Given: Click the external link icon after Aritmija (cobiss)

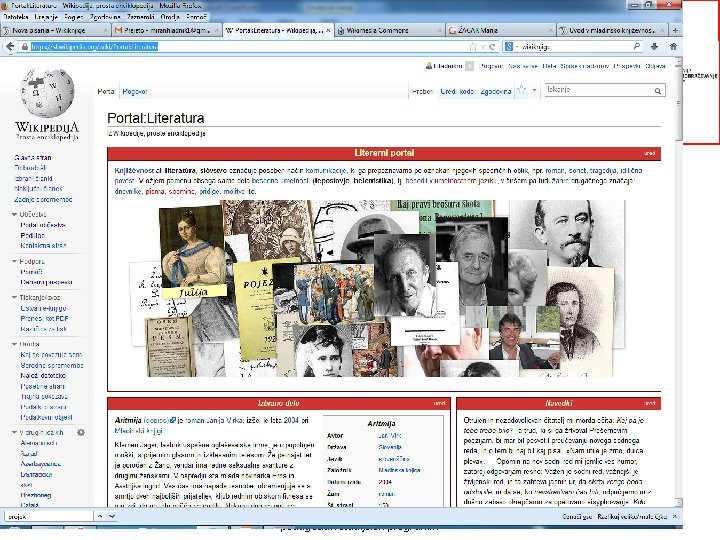Looking at the screenshot, I should coord(173,420).
